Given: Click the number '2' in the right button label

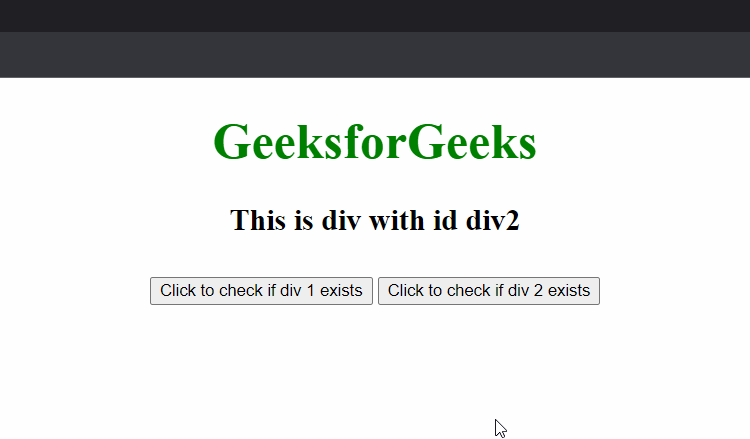Looking at the screenshot, I should click(x=538, y=291).
